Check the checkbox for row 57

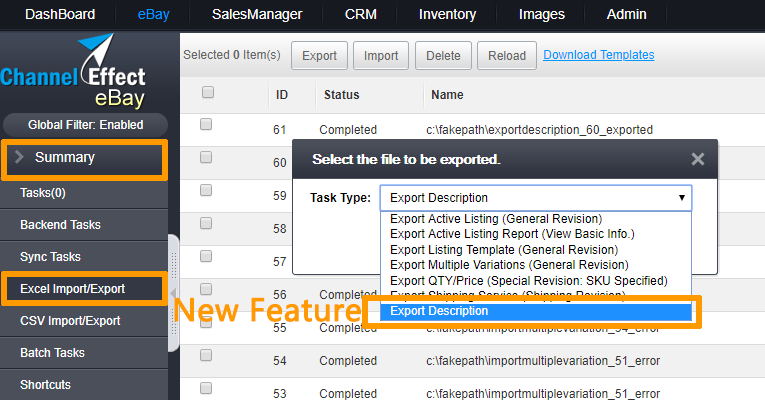pyautogui.click(x=206, y=256)
